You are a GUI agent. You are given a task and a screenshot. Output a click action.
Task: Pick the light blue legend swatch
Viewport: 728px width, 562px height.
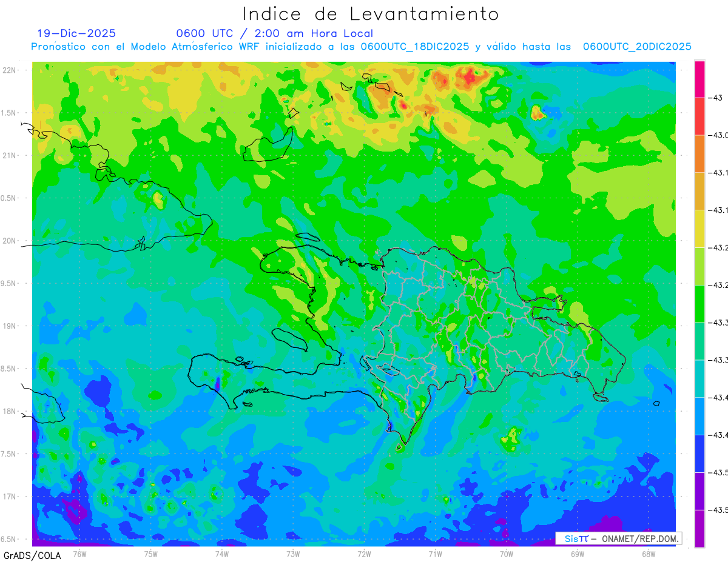coord(699,416)
